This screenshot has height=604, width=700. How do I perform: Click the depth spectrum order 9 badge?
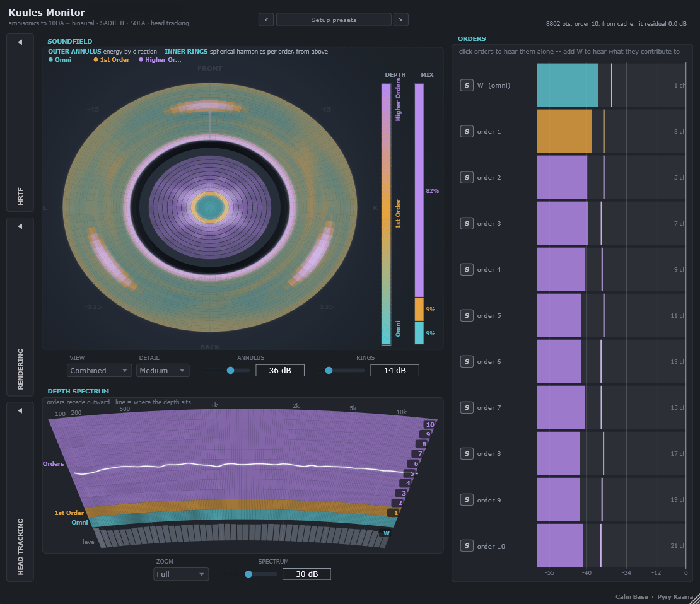click(427, 434)
